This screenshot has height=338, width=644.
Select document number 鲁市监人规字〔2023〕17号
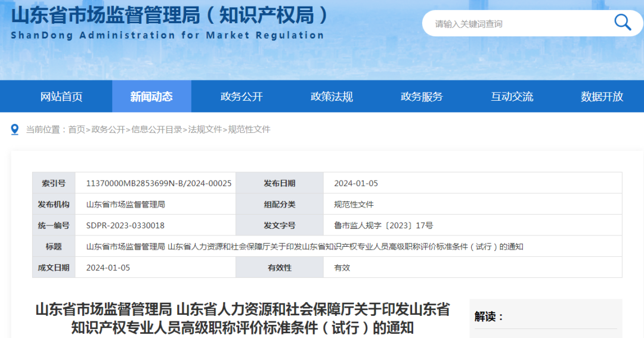(383, 225)
